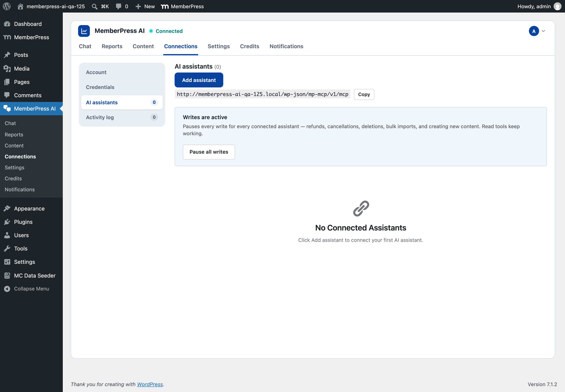The image size is (565, 392).
Task: Open Users in the sidebar
Action: click(x=31, y=235)
